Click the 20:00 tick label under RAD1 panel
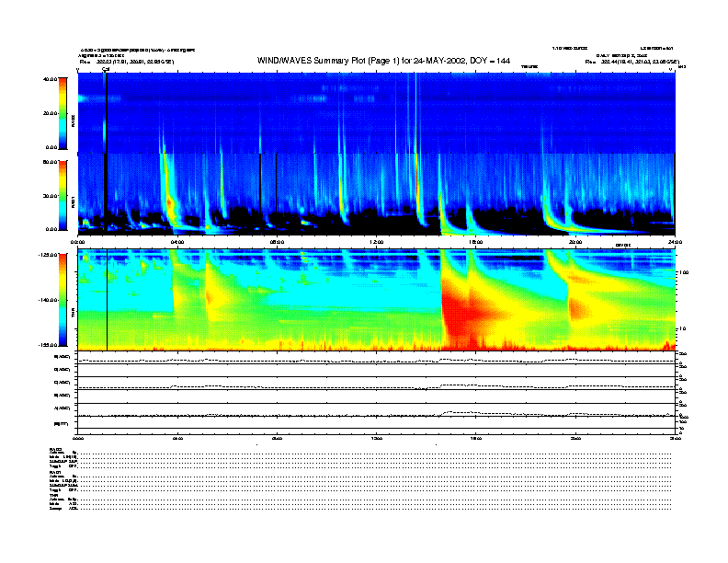This screenshot has width=728, height=563. (575, 242)
